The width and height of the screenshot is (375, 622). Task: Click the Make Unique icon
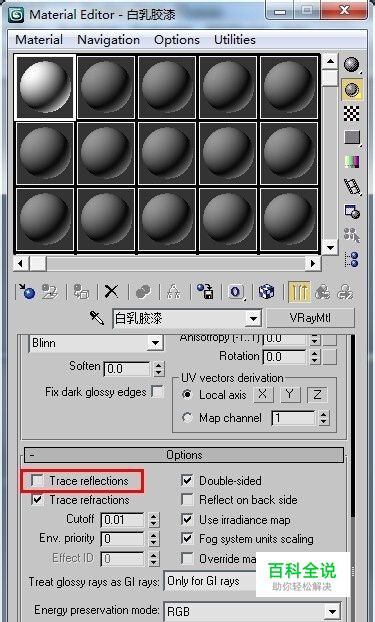pos(173,292)
